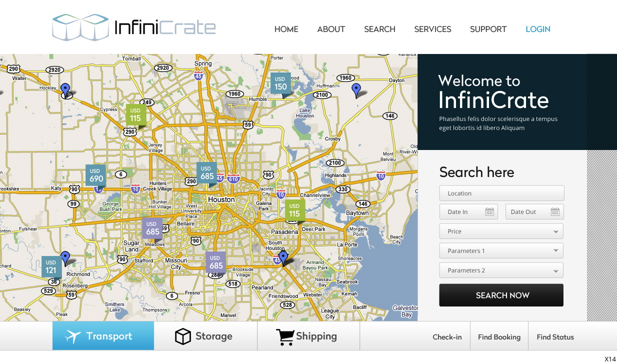Go to SUPPORT in the navigation
The height and width of the screenshot is (364, 617).
coord(488,29)
